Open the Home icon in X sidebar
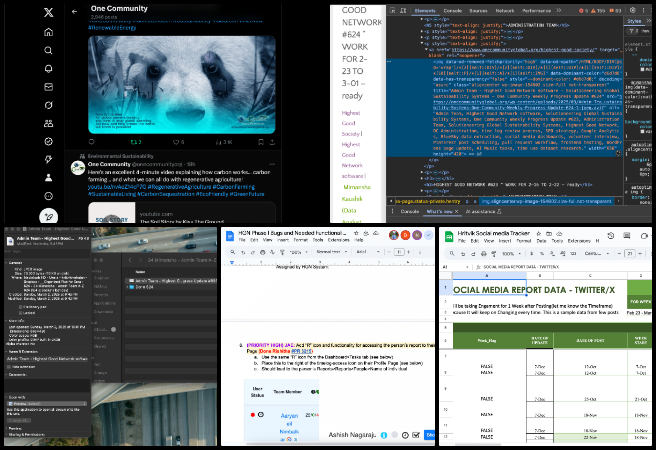Viewport: 656px width, 450px height. [49, 32]
